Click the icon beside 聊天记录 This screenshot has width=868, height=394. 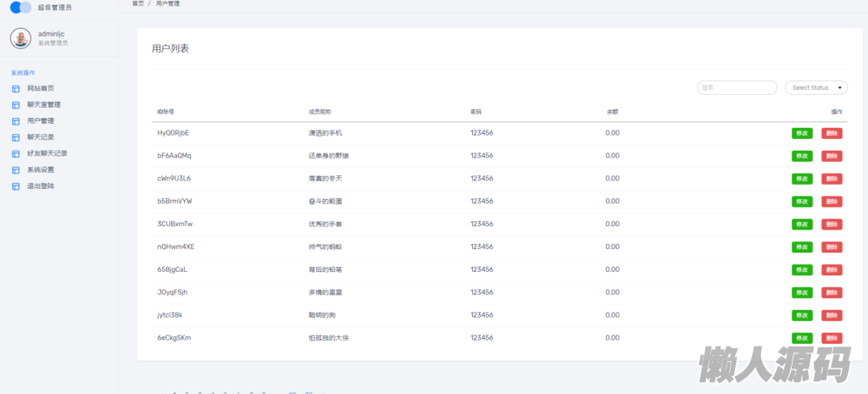coord(15,137)
